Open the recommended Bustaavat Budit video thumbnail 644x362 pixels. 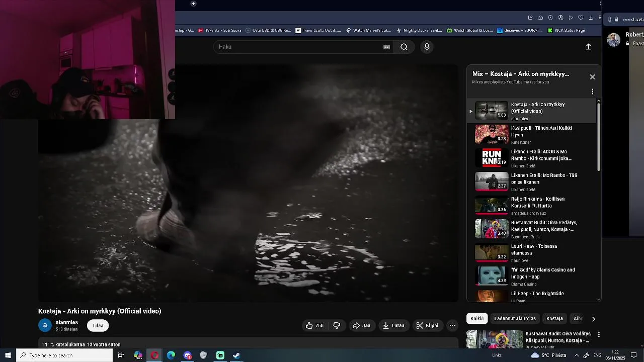pyautogui.click(x=495, y=339)
